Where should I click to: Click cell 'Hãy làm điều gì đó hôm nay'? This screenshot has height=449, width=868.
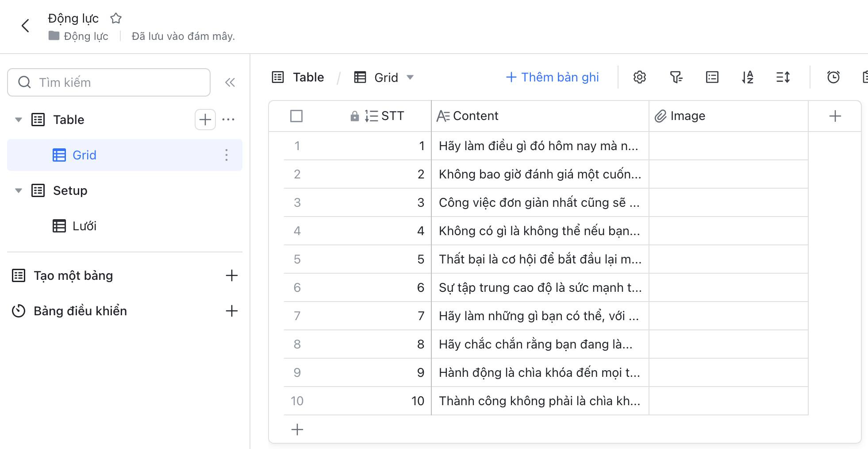tap(540, 146)
